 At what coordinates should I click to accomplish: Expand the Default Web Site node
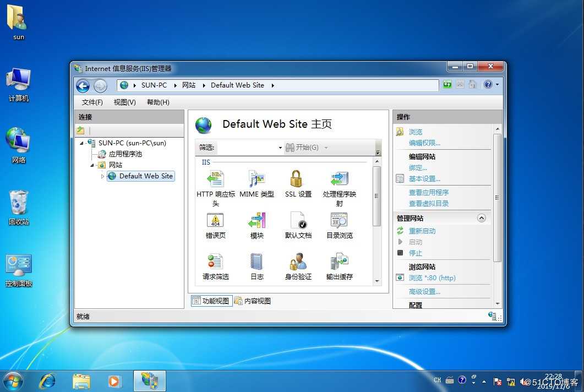102,176
